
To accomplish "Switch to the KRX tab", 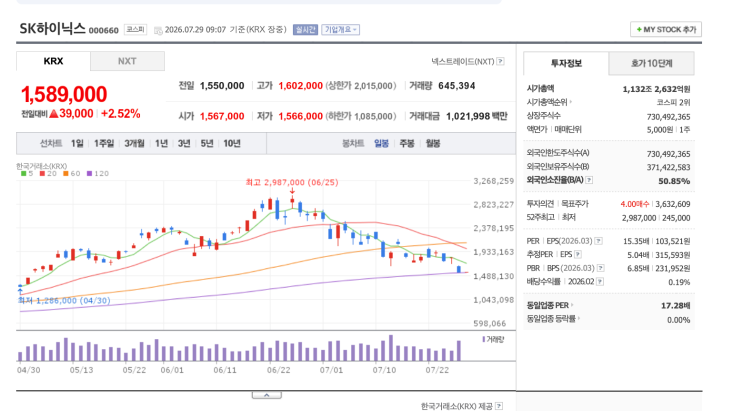I will point(53,61).
